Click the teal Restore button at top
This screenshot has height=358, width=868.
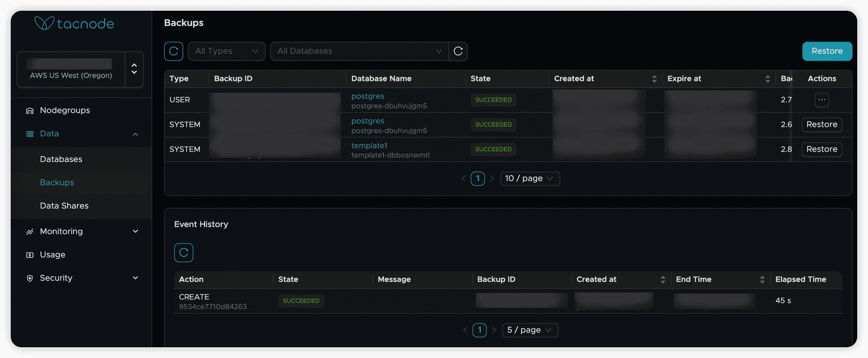[x=827, y=51]
